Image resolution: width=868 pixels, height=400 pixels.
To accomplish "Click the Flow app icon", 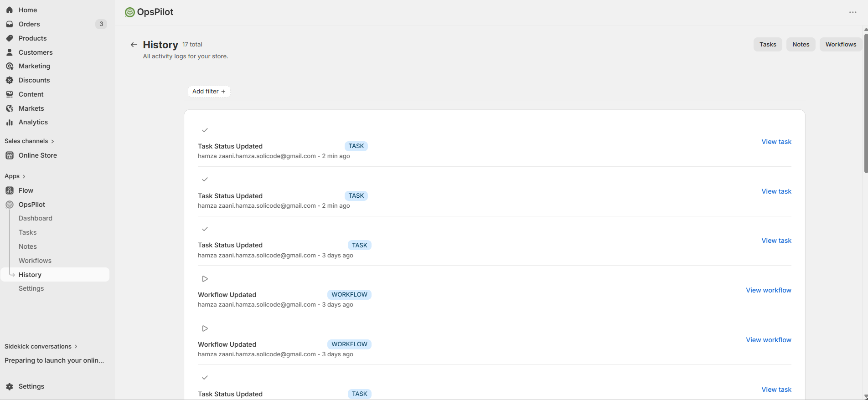I will coord(10,190).
